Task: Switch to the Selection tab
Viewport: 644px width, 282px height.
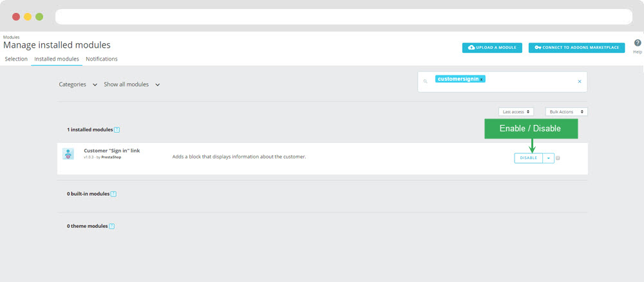Action: [x=16, y=59]
